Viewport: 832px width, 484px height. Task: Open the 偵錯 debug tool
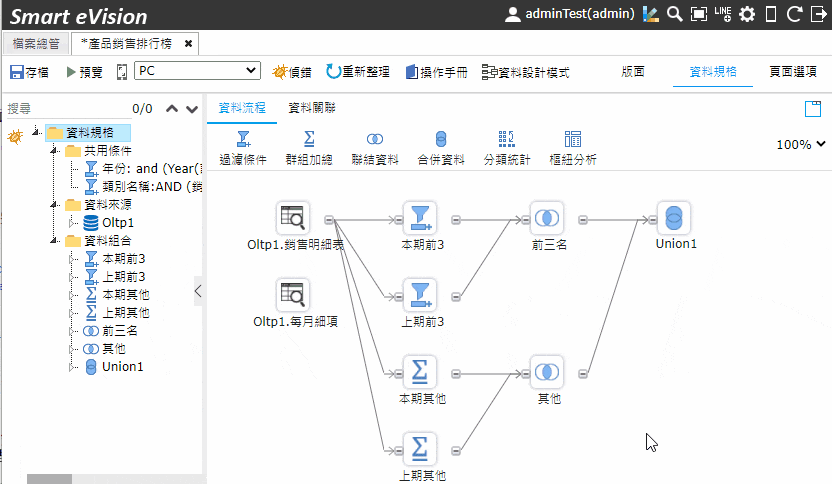291,72
